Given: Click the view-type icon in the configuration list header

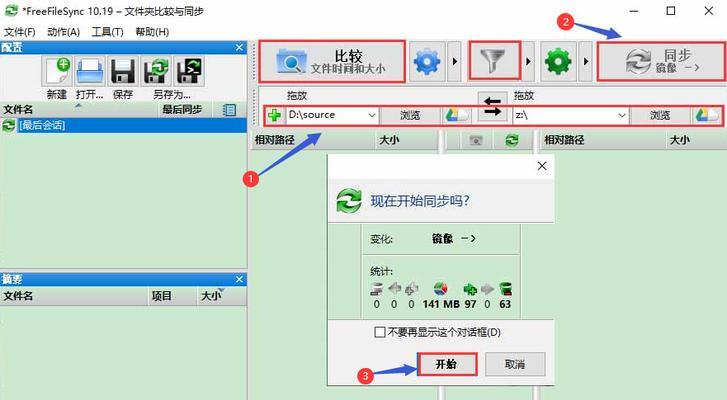Looking at the screenshot, I should (229, 110).
